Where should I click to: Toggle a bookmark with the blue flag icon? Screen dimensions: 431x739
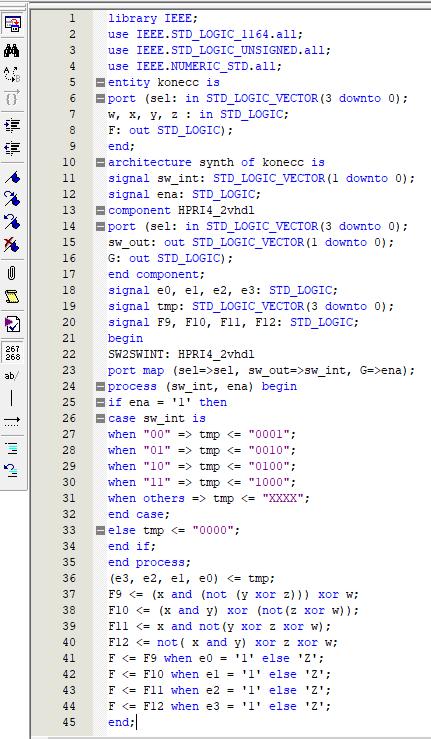pos(12,177)
